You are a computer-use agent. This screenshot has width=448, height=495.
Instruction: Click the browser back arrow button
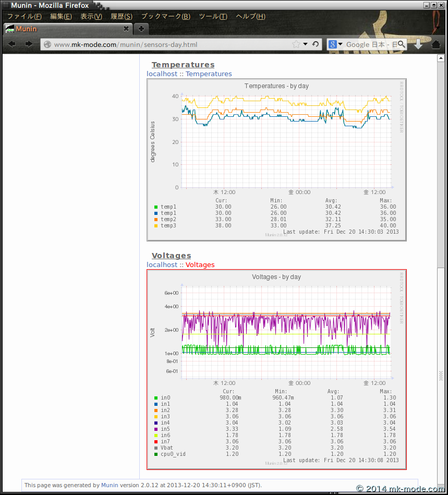pyautogui.click(x=12, y=44)
